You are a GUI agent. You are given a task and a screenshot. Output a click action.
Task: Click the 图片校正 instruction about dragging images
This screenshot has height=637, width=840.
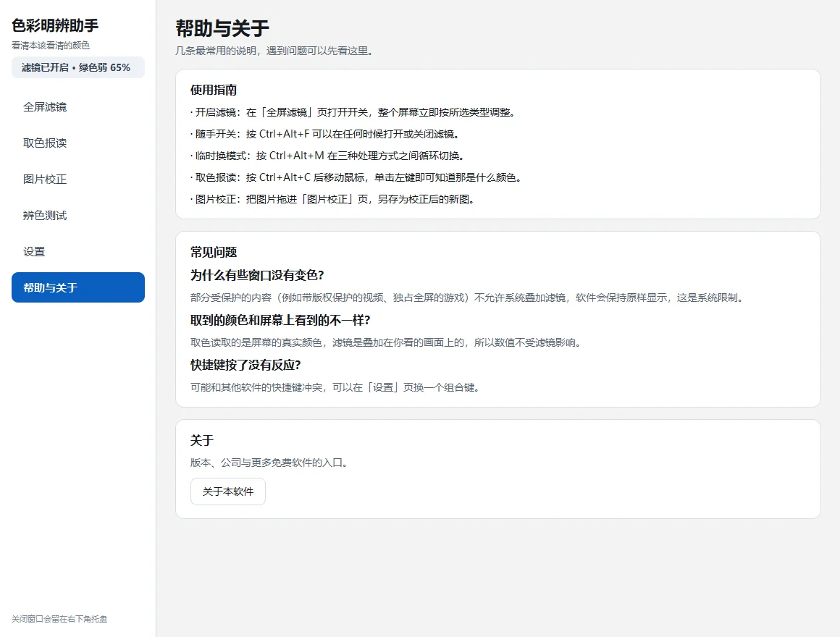[x=332, y=199]
